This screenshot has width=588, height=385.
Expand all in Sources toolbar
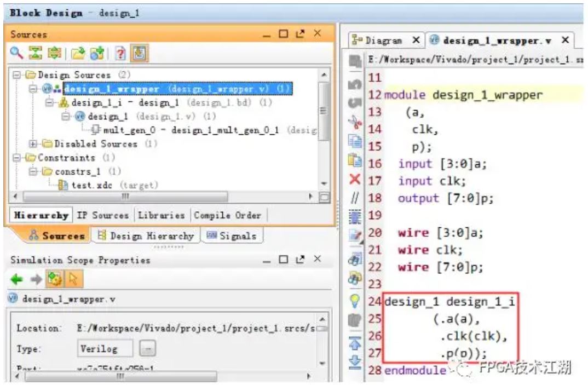[54, 53]
